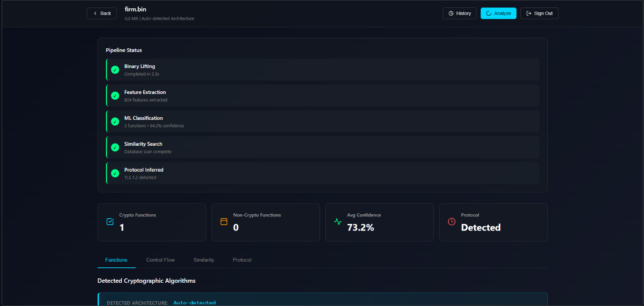Click the '3 functions • 94.2% confidence' text
The image size is (644, 306).
(x=154, y=126)
